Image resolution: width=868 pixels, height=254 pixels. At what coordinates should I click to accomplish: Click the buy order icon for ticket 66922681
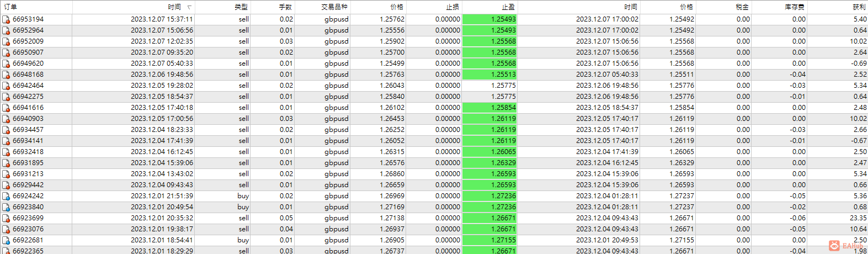pyautogui.click(x=6, y=240)
